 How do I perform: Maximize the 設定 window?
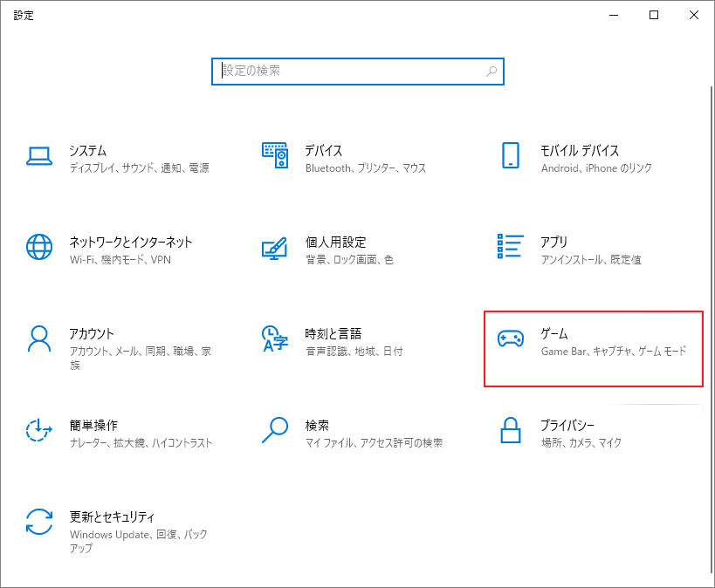point(654,15)
